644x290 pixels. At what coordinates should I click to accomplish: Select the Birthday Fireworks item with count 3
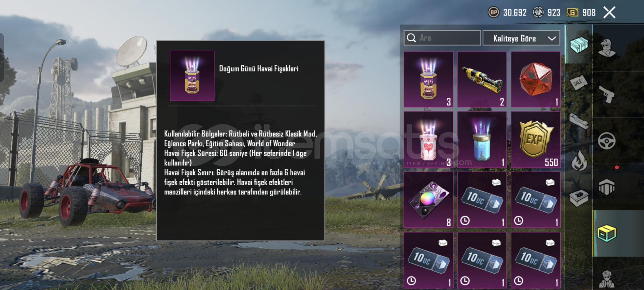pos(428,79)
